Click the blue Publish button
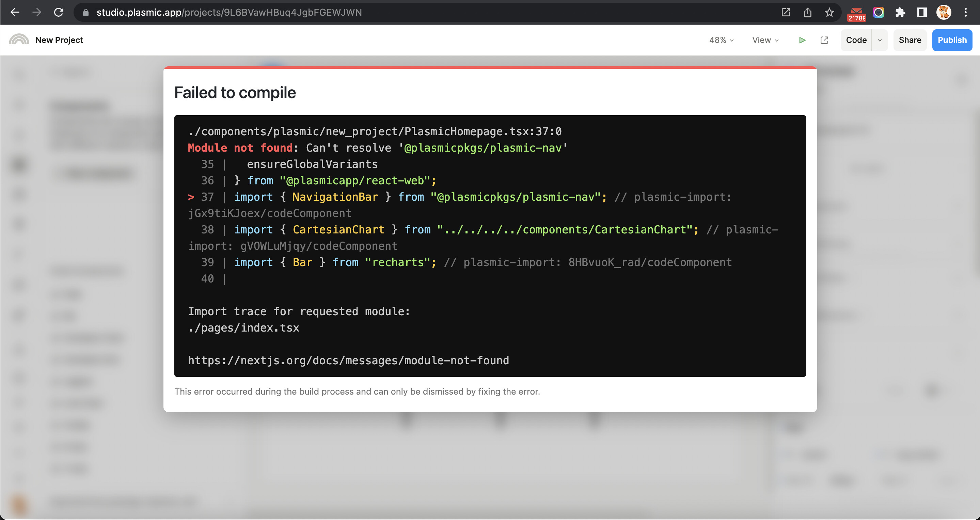 click(x=952, y=40)
